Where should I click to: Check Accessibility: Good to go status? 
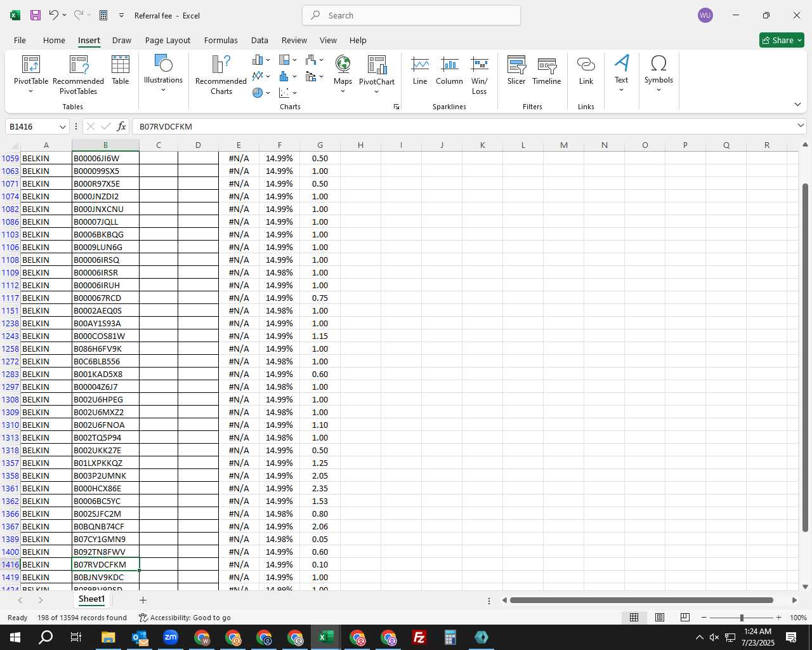click(x=185, y=618)
